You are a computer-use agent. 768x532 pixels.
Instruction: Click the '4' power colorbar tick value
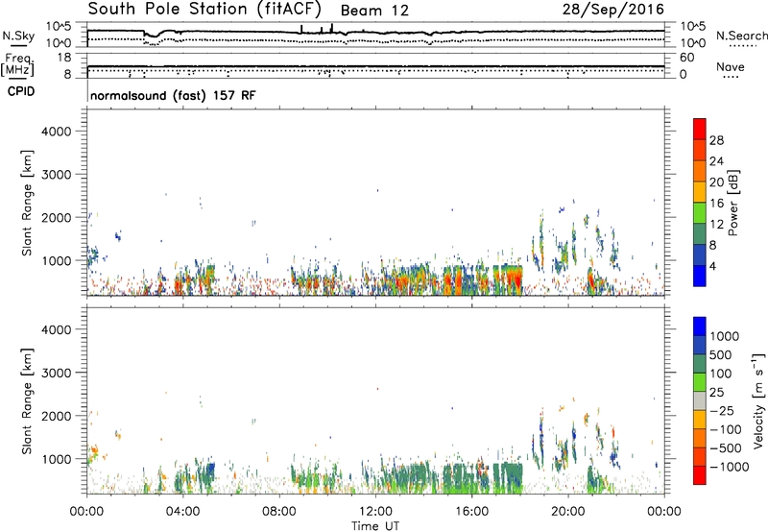coord(712,266)
